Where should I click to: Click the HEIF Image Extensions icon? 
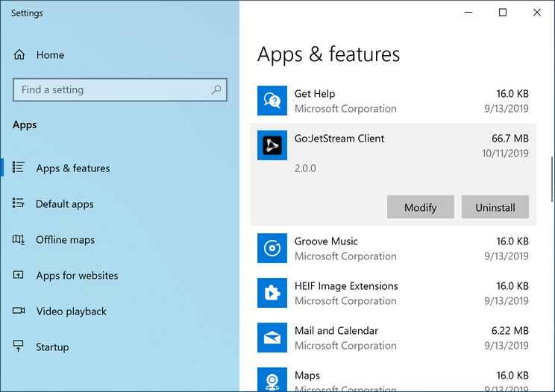click(272, 293)
